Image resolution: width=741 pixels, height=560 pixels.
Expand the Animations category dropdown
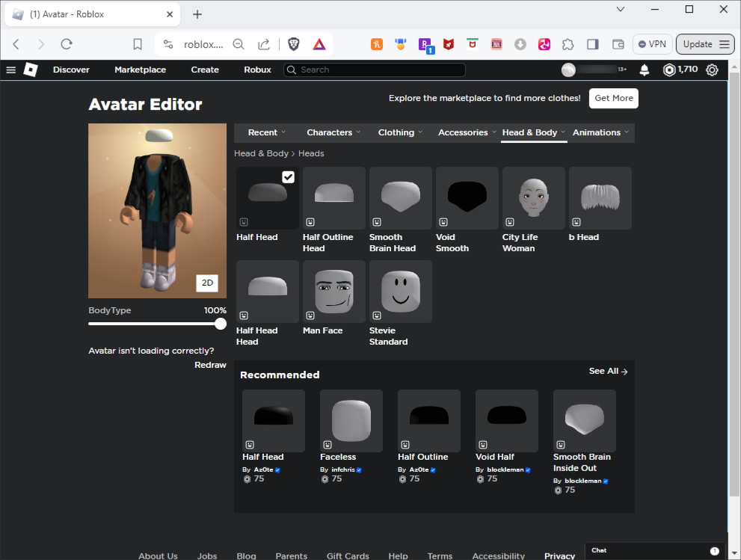[600, 132]
